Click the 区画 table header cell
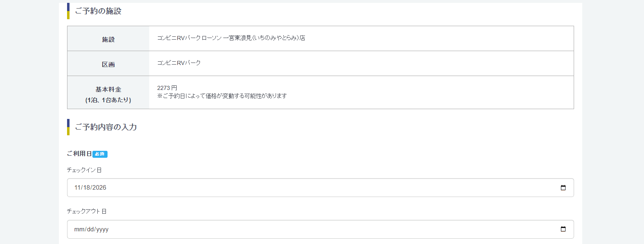This screenshot has height=244, width=644. pyautogui.click(x=108, y=63)
